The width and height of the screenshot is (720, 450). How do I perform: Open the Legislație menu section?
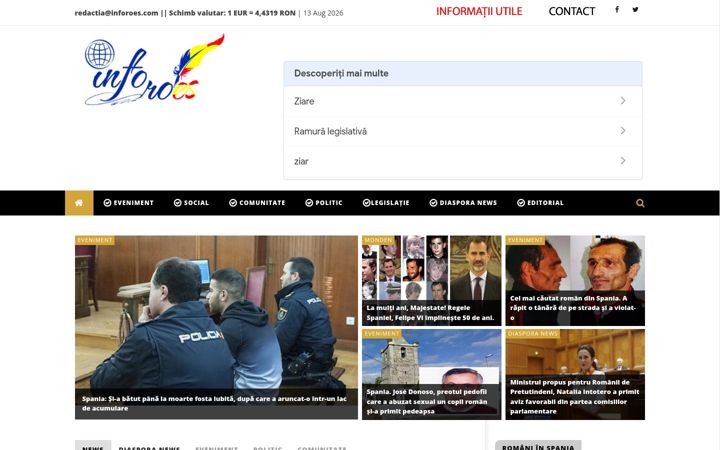click(x=386, y=203)
